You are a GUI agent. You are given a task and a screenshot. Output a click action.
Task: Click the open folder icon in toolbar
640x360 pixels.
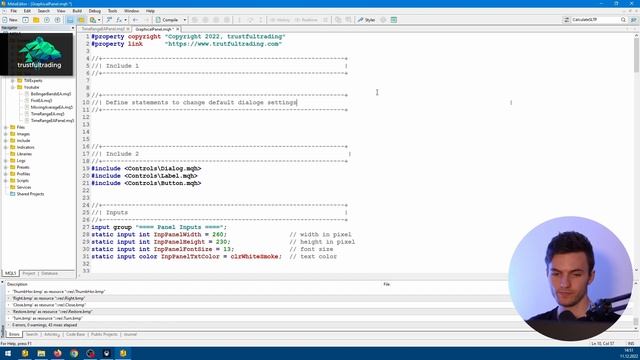[36, 20]
